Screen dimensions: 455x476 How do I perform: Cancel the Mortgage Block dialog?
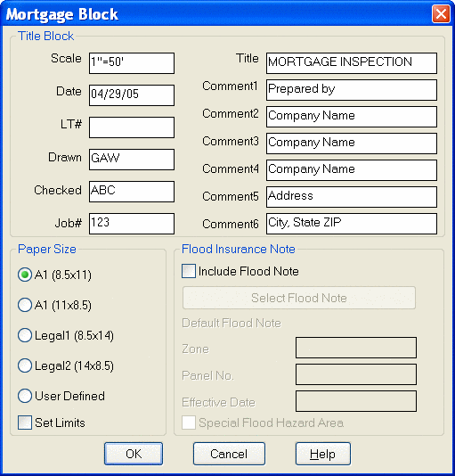(x=229, y=454)
